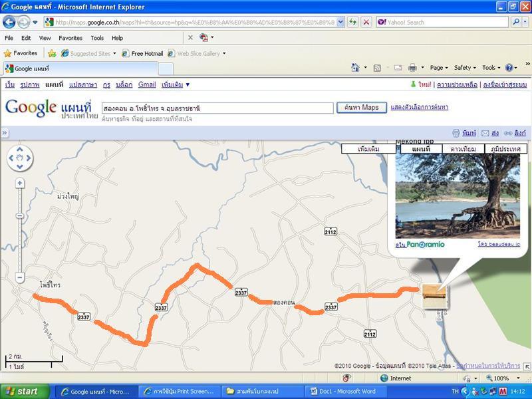Go back with the browser Back button
The image size is (532, 399).
pos(9,23)
